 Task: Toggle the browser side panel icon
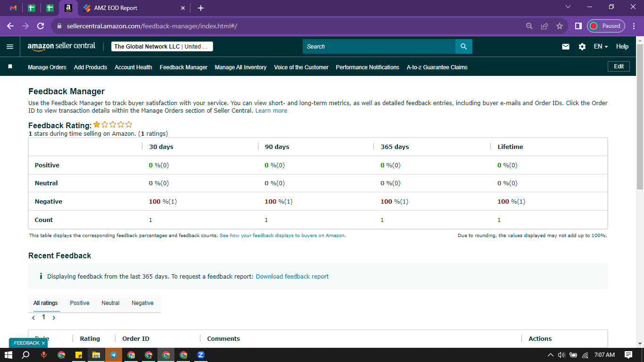(578, 26)
